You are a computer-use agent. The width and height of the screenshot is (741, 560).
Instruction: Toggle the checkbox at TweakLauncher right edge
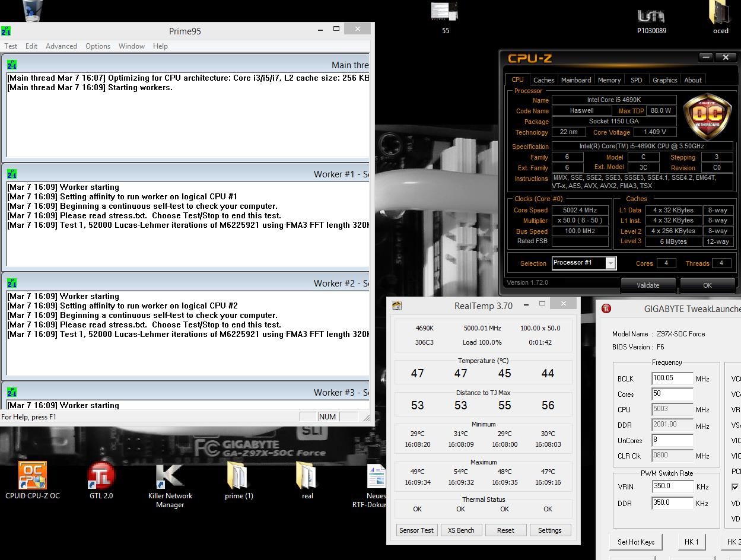click(x=735, y=487)
